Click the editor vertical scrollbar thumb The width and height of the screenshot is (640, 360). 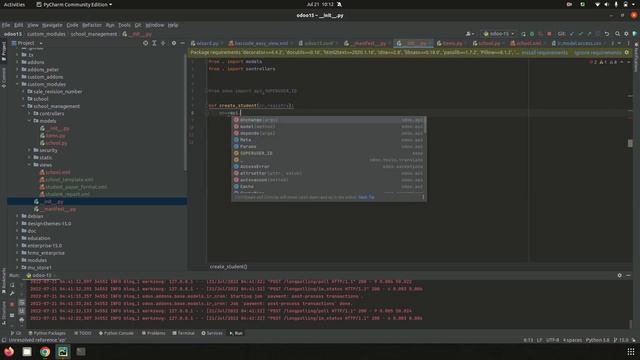click(x=630, y=143)
